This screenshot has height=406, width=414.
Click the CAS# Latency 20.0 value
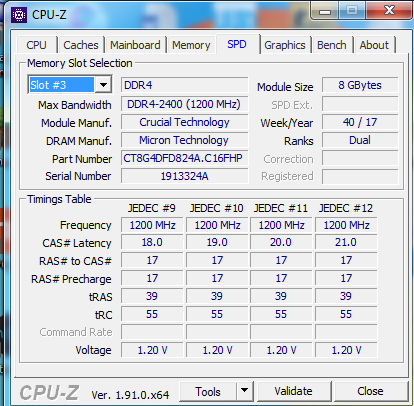281,242
